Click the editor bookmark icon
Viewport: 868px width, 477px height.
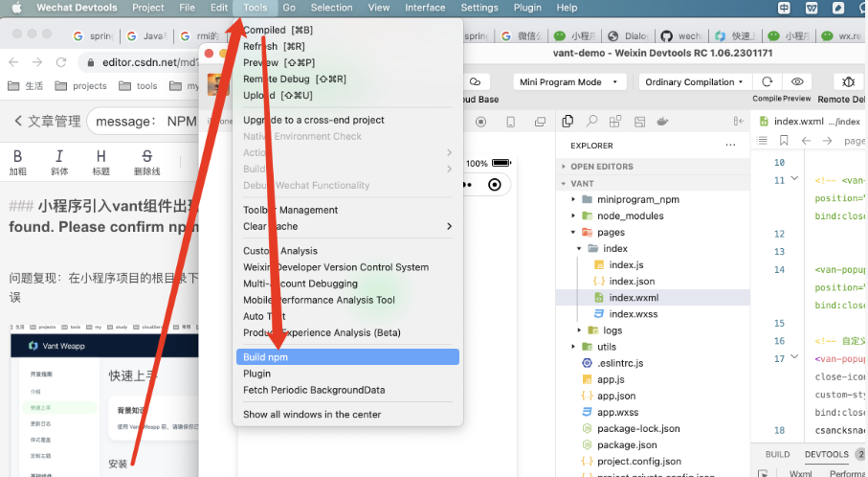[x=784, y=141]
